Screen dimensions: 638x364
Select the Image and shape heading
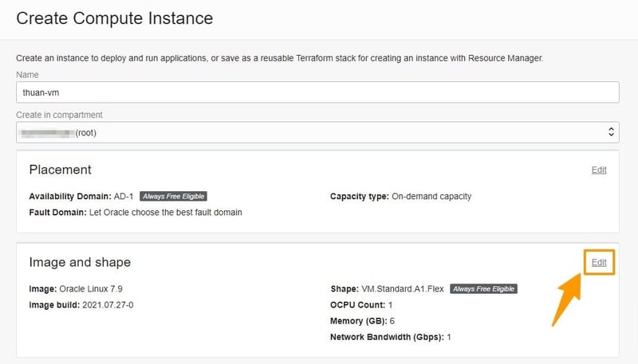point(80,262)
